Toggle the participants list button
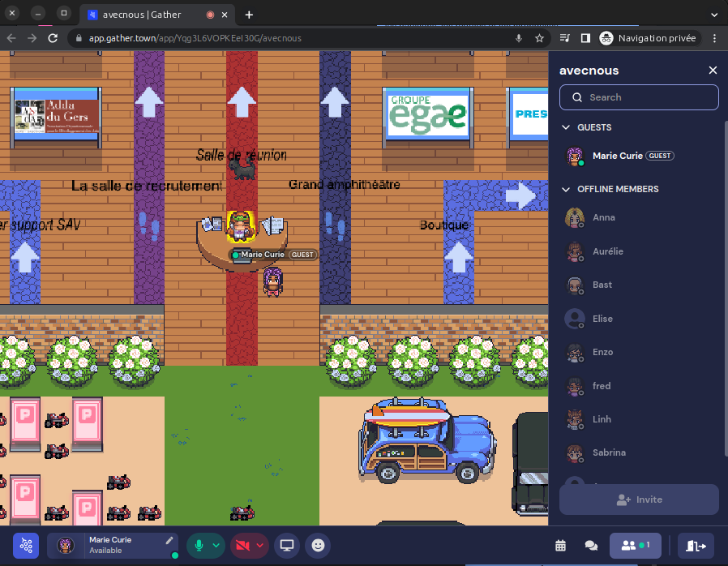Viewport: 728px width, 566px height. (x=636, y=546)
